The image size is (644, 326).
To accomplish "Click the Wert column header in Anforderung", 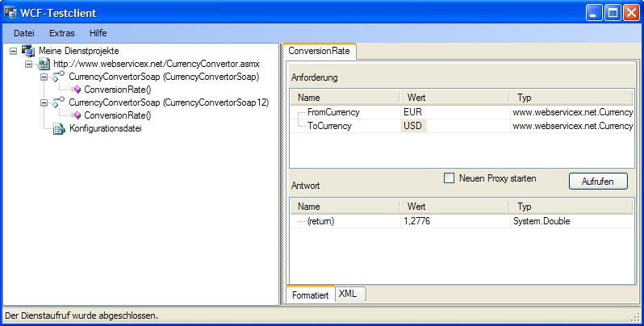I will (x=454, y=98).
